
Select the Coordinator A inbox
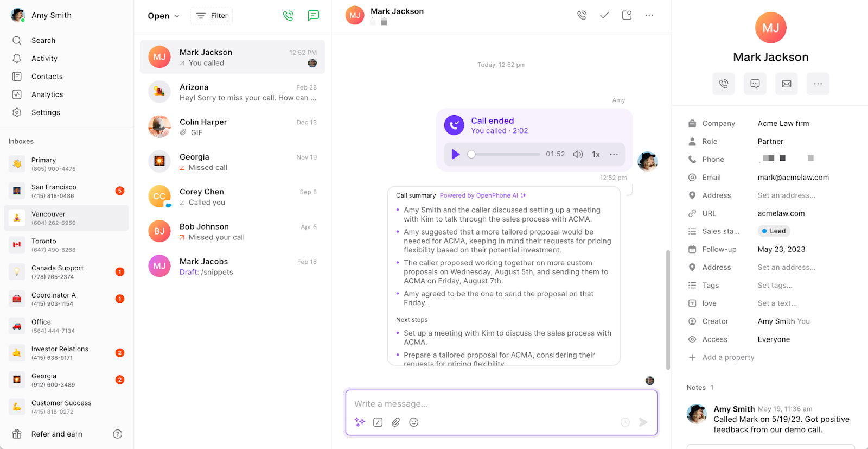click(x=66, y=299)
